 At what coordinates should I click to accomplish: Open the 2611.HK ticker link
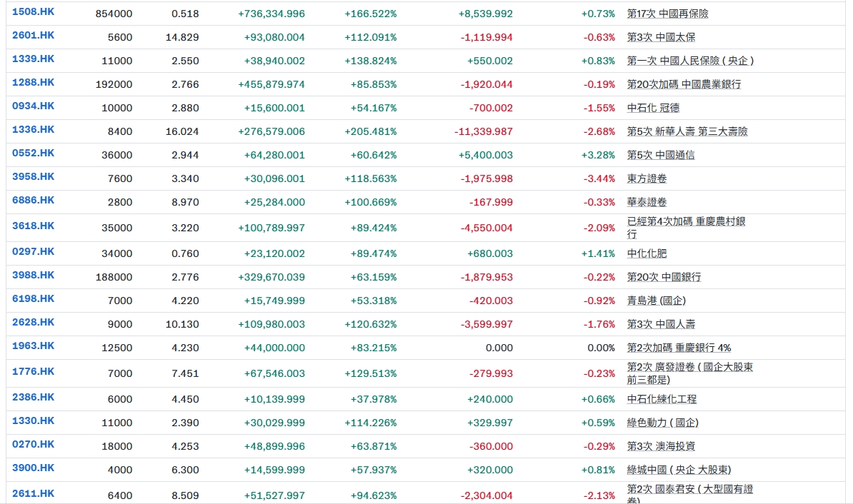(33, 494)
